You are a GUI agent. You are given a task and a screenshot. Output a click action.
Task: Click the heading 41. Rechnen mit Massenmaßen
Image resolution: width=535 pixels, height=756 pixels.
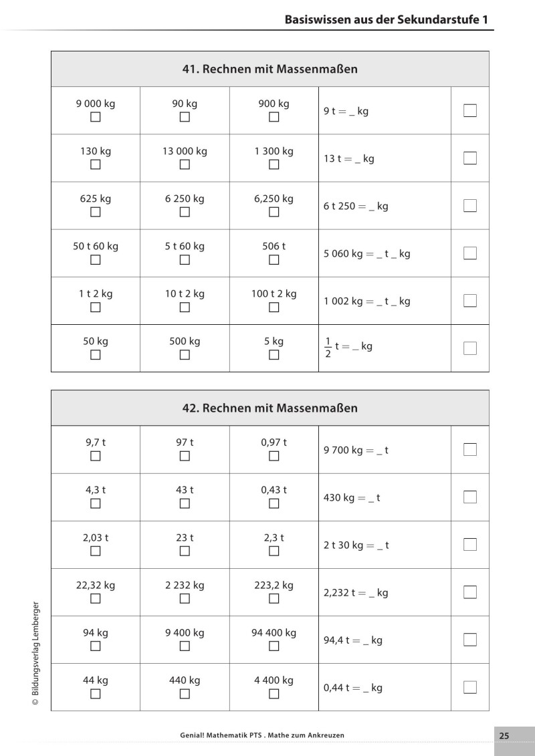pyautogui.click(x=270, y=69)
